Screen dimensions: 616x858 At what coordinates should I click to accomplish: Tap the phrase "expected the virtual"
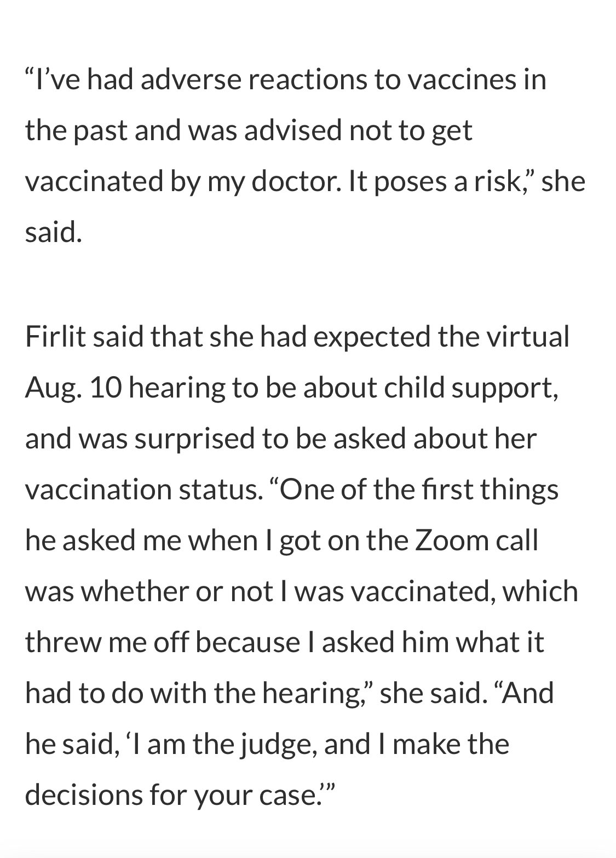click(x=442, y=336)
